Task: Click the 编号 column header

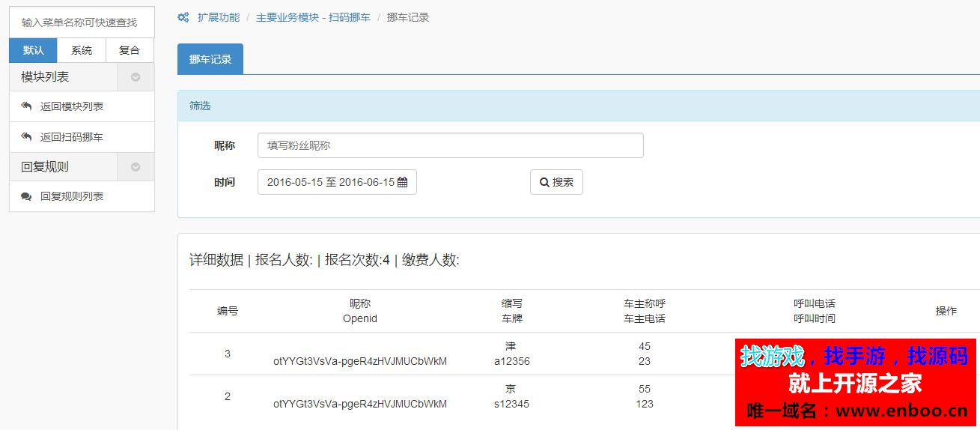Action: click(228, 311)
